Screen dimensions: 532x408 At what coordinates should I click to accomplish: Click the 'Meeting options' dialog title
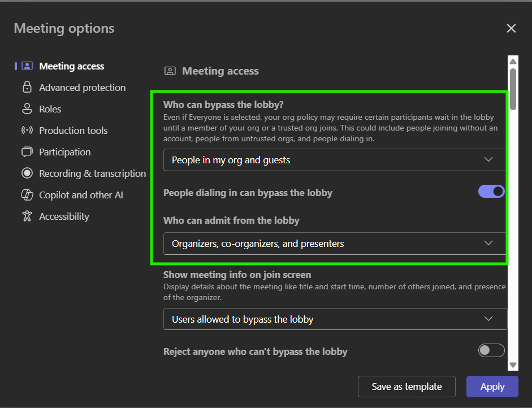64,28
